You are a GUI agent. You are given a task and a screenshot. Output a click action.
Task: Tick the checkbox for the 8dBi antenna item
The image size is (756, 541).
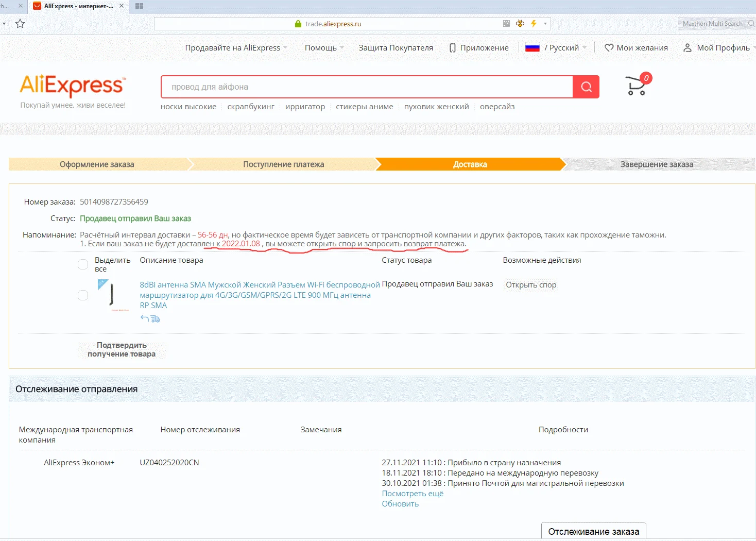click(83, 295)
